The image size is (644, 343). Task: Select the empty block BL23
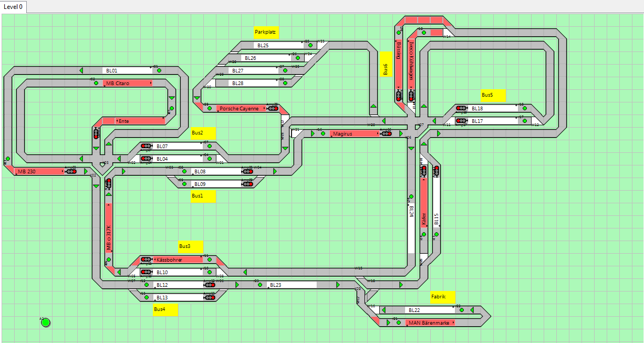(292, 285)
